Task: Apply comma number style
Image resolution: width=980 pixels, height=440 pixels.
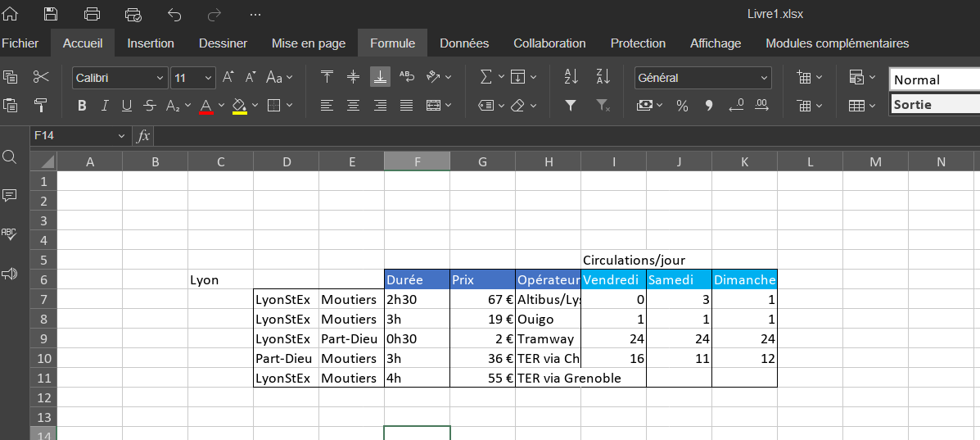Action: 709,106
